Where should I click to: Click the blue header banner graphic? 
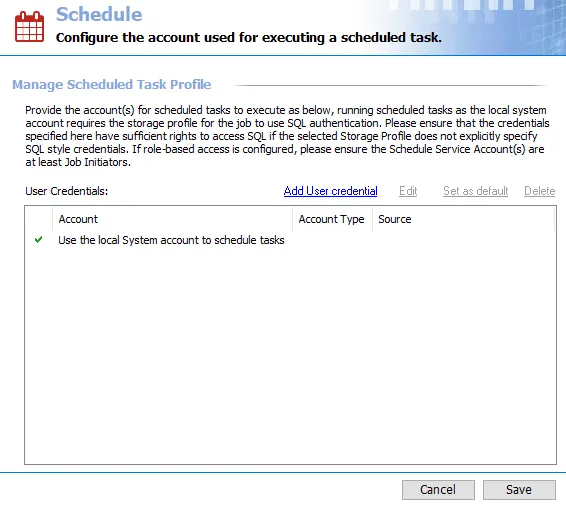click(466, 27)
